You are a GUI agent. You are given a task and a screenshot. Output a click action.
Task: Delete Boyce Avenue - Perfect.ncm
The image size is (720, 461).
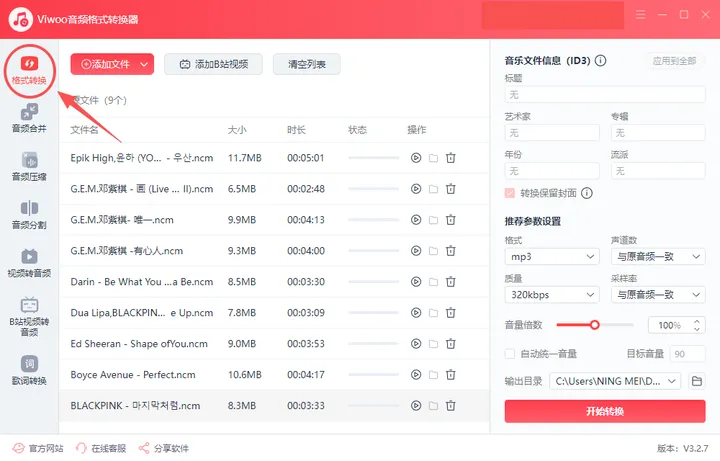[451, 375]
